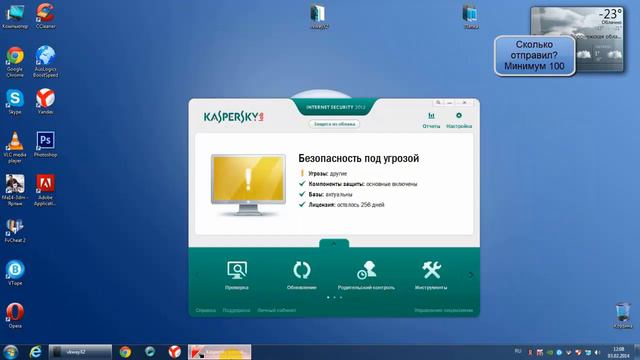Switch to the first taskbar window button

click(80, 352)
